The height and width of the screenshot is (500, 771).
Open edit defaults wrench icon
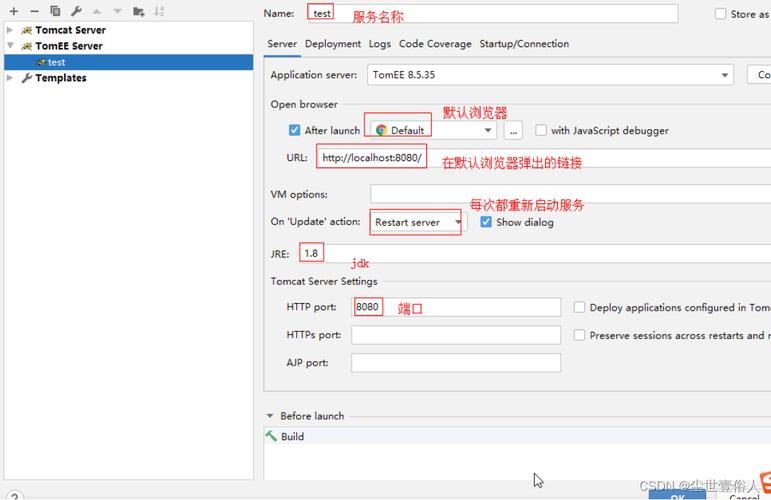click(76, 11)
